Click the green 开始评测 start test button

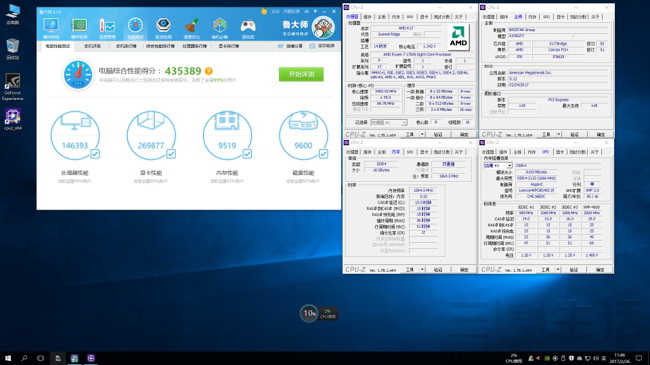pos(301,74)
